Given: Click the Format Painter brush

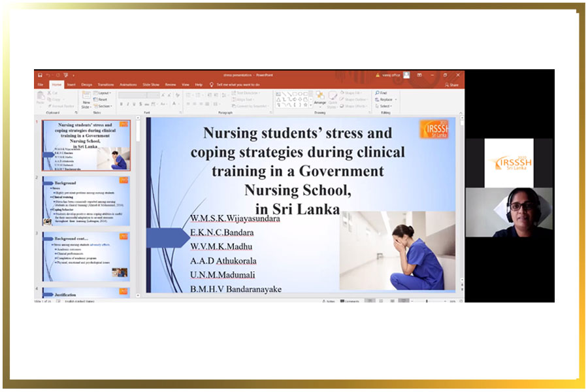Looking at the screenshot, I should (61, 106).
